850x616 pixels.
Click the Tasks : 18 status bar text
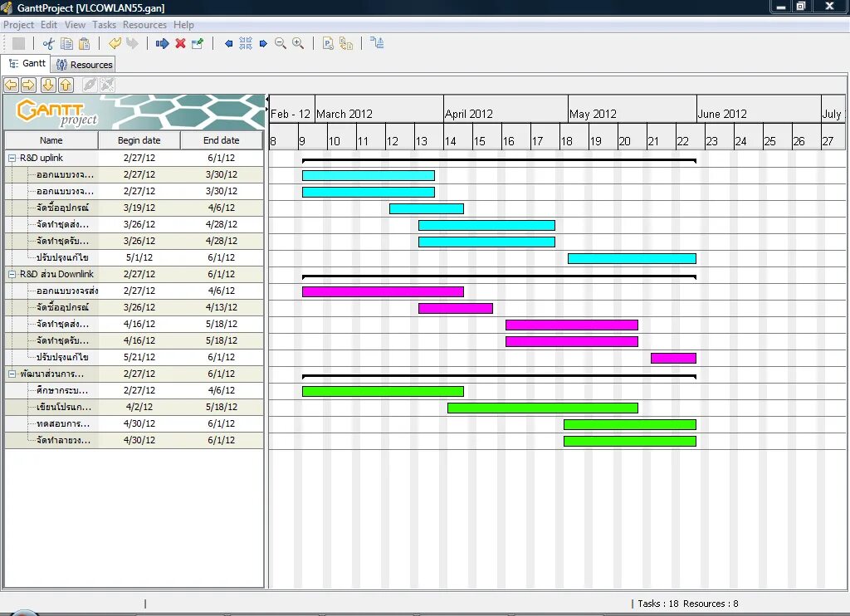658,604
